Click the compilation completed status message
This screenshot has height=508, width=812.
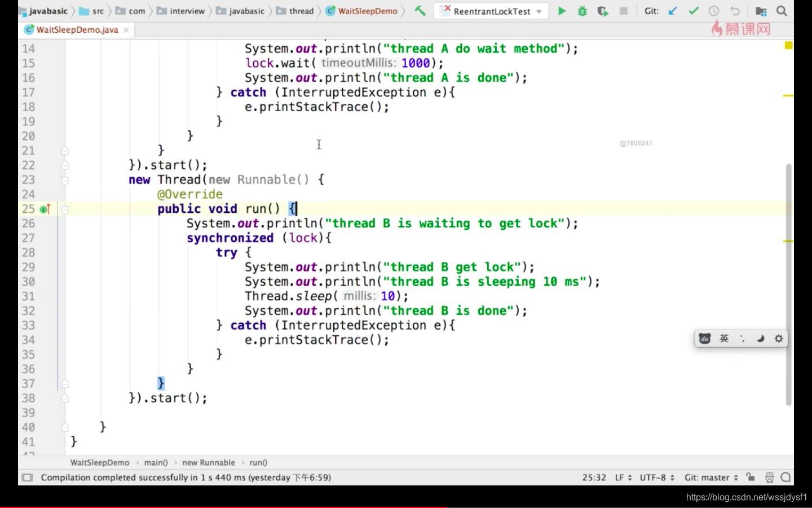pos(186,478)
